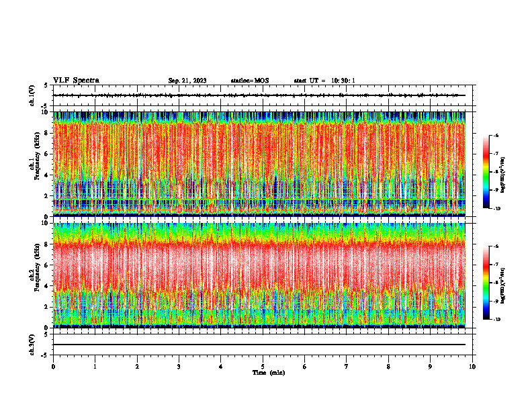The height and width of the screenshot is (411, 532).
Task: Click time axis tick label '7'
Action: (x=347, y=367)
